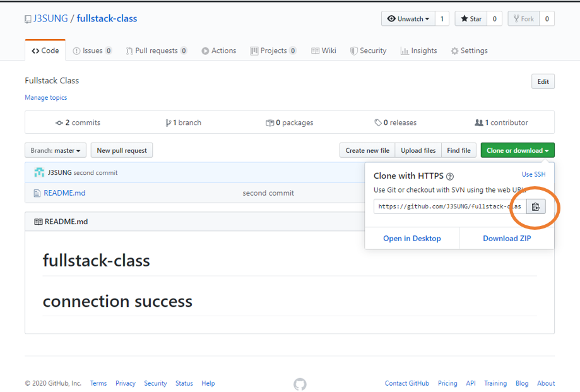Open footer Pricing link
The image size is (580, 392).
click(447, 384)
